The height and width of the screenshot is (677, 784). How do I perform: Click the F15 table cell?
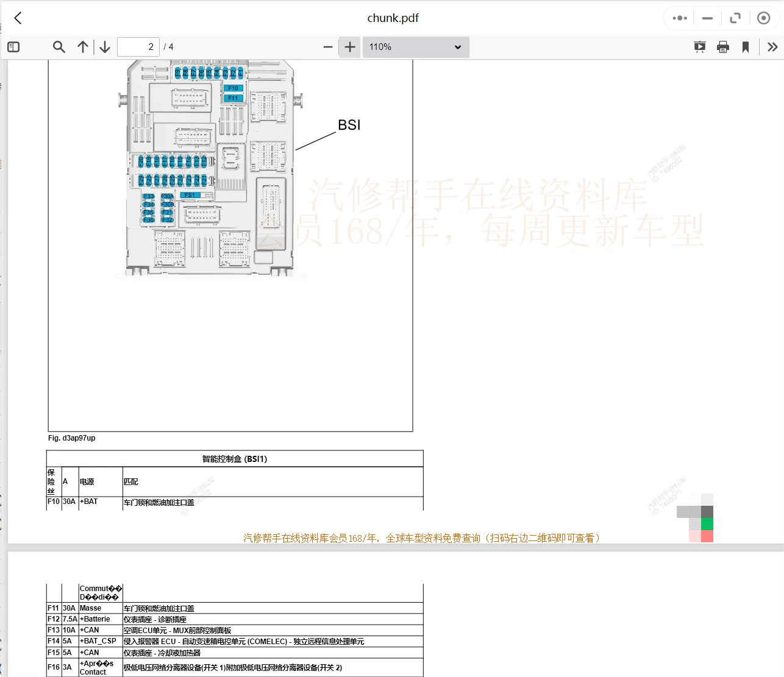(54, 653)
